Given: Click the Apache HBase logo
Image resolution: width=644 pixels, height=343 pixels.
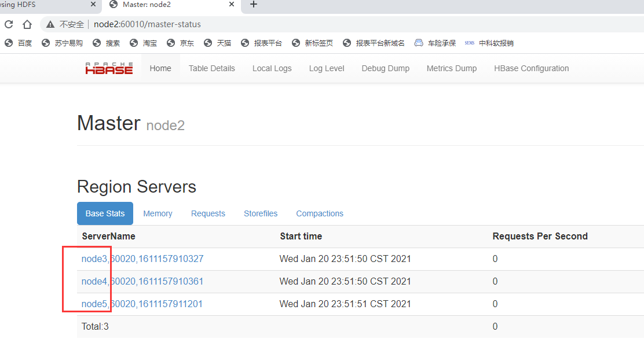Looking at the screenshot, I should (109, 67).
